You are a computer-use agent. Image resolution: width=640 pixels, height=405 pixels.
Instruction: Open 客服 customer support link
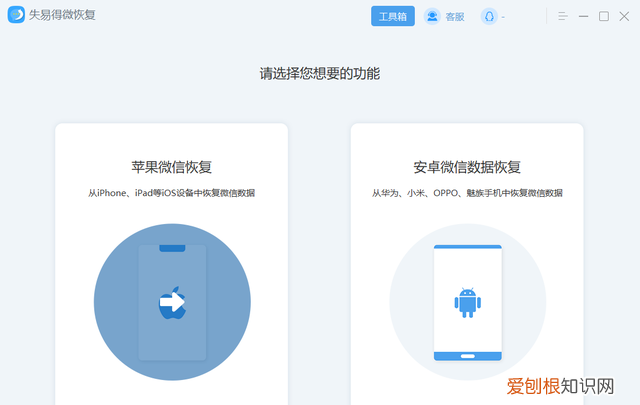[x=455, y=17]
